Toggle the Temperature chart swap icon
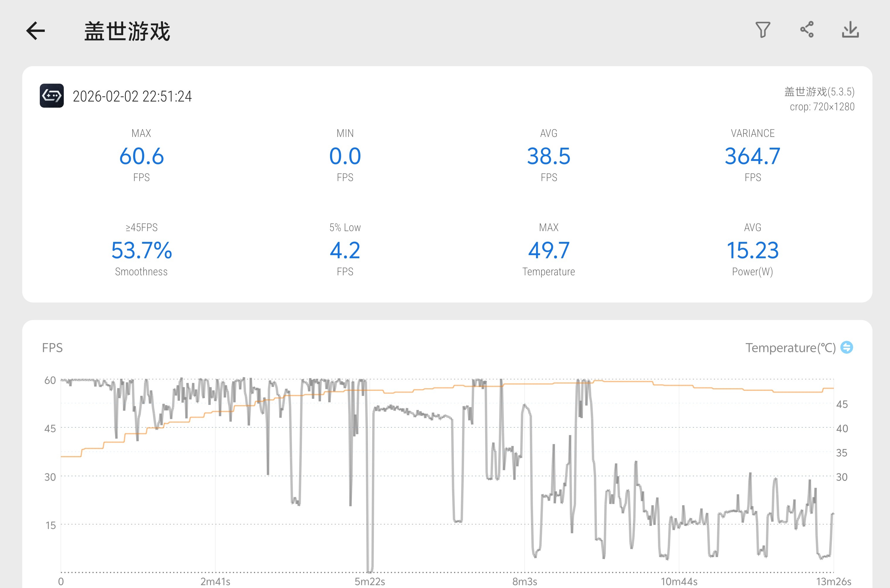The height and width of the screenshot is (588, 890). [846, 347]
